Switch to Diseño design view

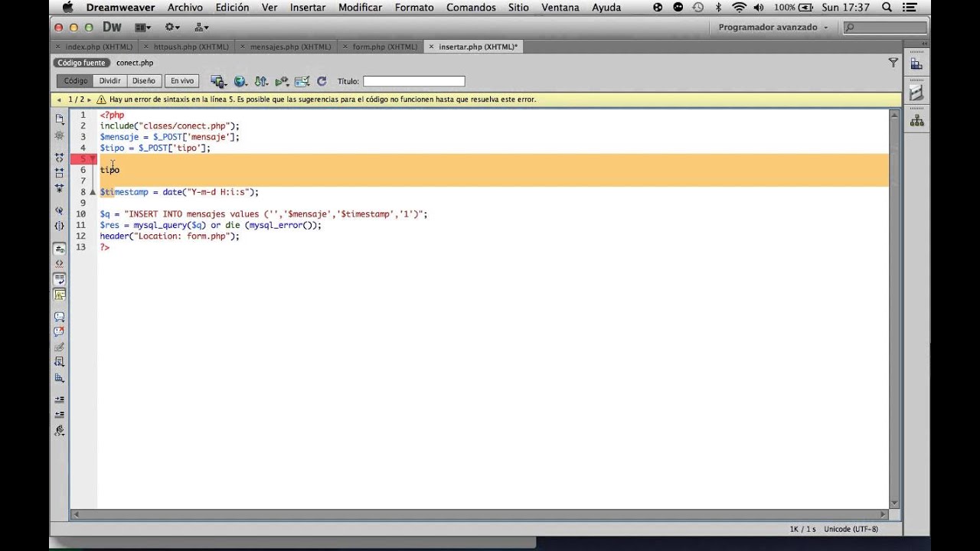click(x=143, y=80)
